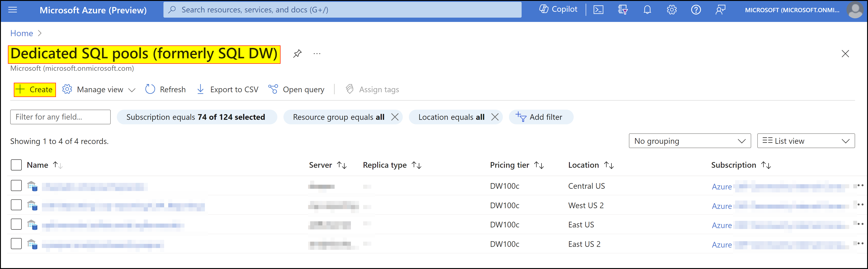Click the SQL pool icon in East US 2 row

32,244
